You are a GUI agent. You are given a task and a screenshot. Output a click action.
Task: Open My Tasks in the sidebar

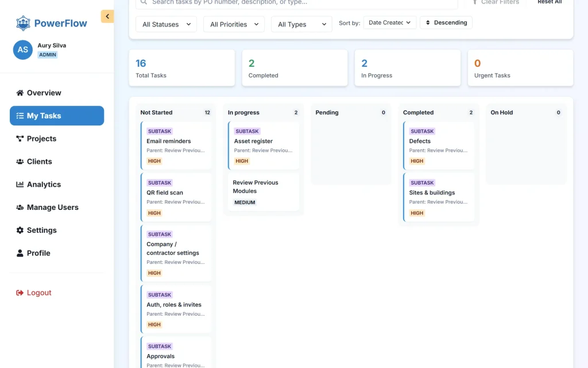click(57, 116)
